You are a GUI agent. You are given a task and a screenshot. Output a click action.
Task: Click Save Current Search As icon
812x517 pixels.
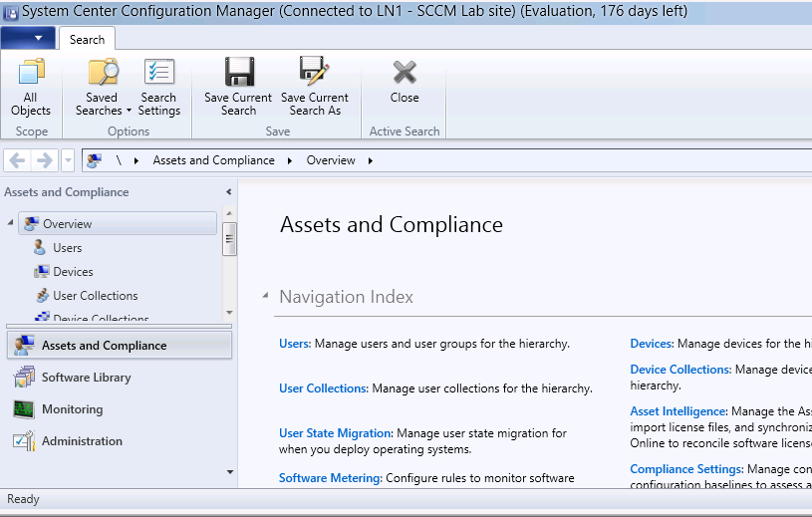point(314,71)
